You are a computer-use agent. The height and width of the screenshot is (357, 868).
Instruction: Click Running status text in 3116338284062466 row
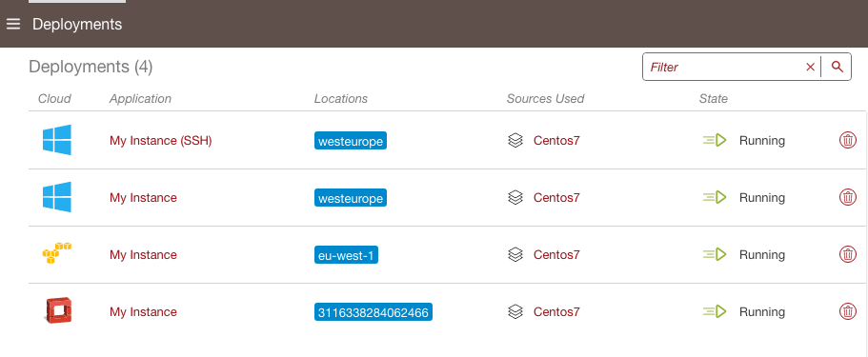[762, 311]
